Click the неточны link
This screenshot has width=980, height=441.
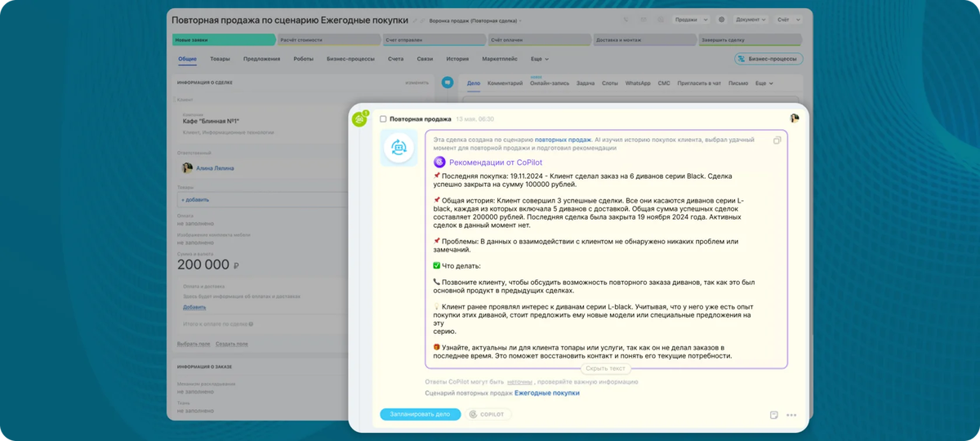click(519, 381)
